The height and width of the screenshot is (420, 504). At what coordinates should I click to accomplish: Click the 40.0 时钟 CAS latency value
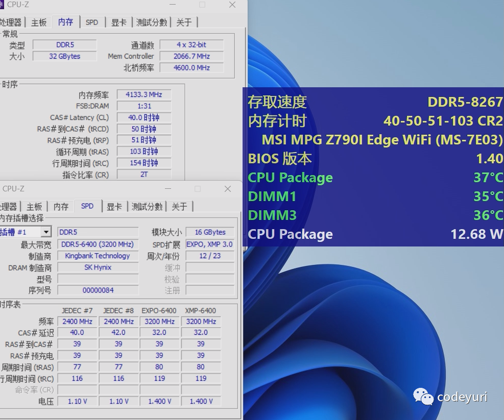pos(144,117)
